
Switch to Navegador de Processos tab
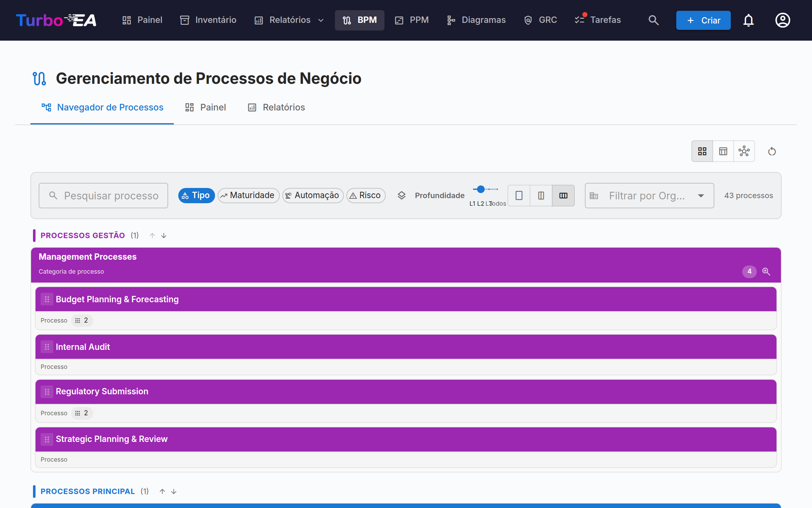point(102,108)
